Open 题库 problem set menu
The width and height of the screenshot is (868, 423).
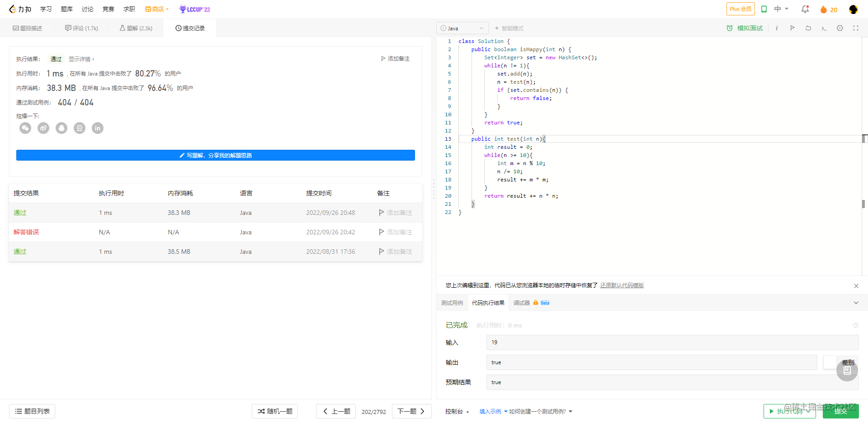pyautogui.click(x=66, y=9)
